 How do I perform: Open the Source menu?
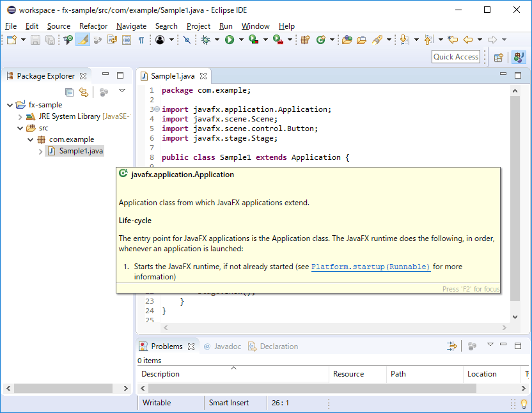[59, 26]
